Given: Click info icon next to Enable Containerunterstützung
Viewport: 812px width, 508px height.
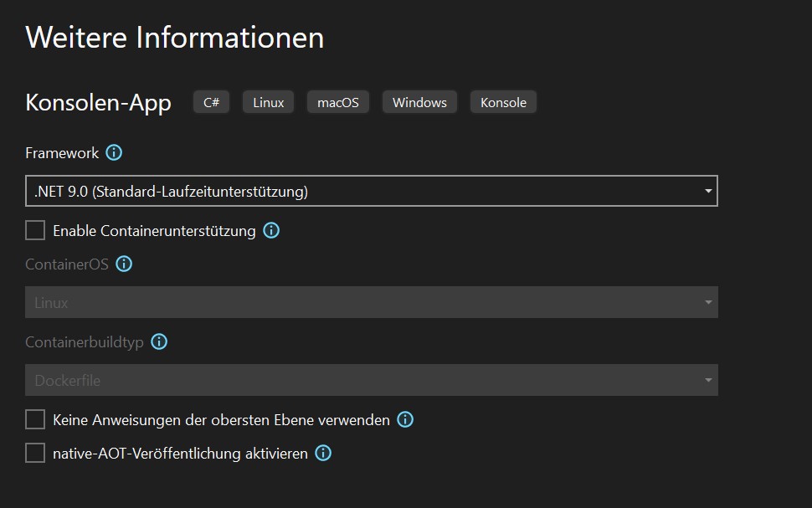Looking at the screenshot, I should coord(271,230).
